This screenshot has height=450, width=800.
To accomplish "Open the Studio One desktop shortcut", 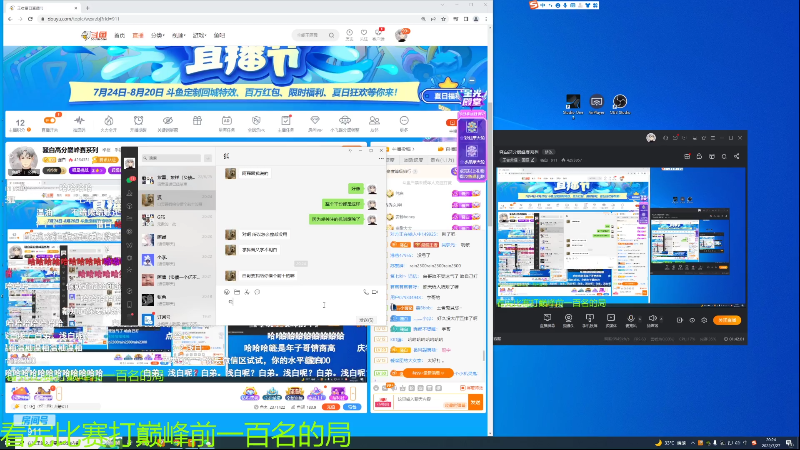I will [x=573, y=105].
